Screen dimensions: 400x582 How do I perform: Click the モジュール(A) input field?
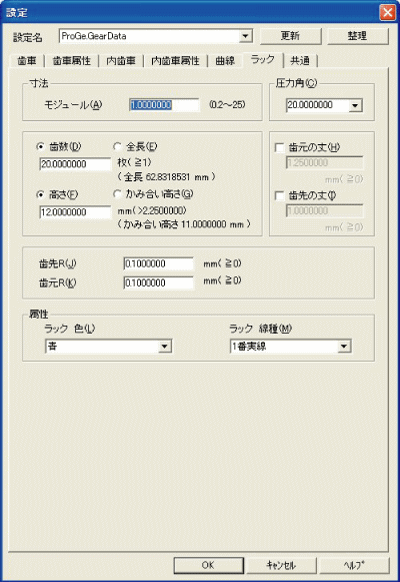[x=164, y=105]
